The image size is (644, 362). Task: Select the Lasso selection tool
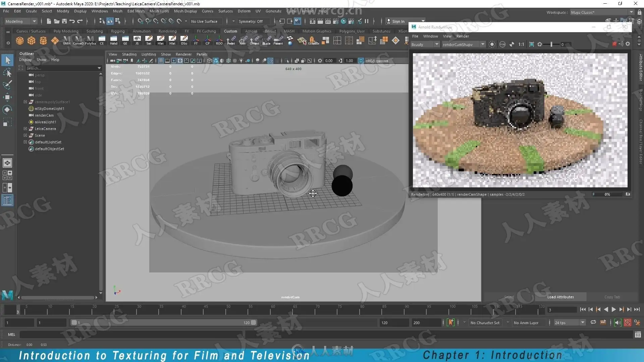click(7, 73)
